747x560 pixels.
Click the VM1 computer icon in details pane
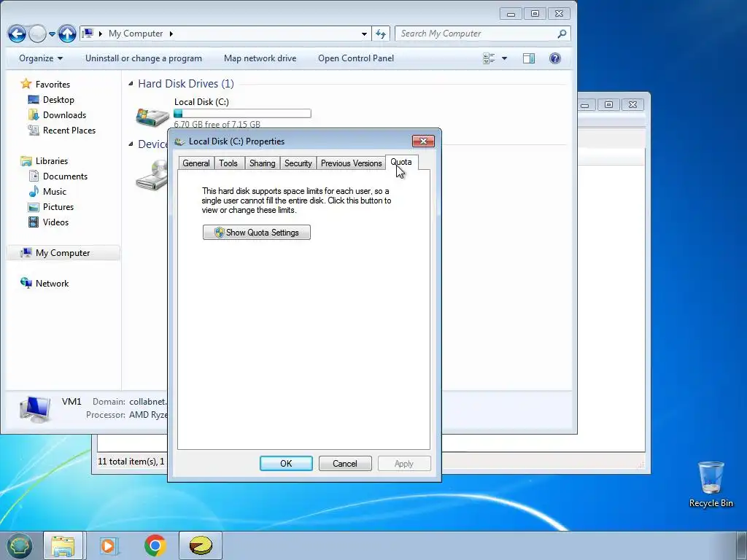click(x=35, y=408)
